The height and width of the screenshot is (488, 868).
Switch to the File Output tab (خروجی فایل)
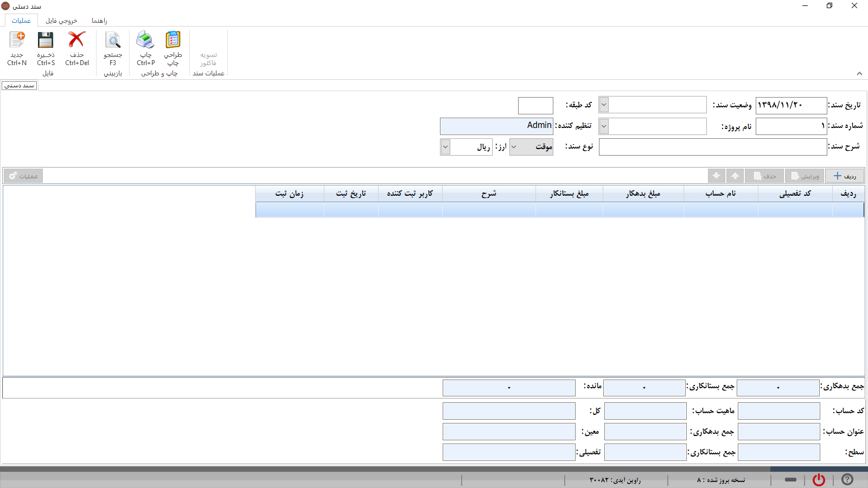click(x=61, y=21)
